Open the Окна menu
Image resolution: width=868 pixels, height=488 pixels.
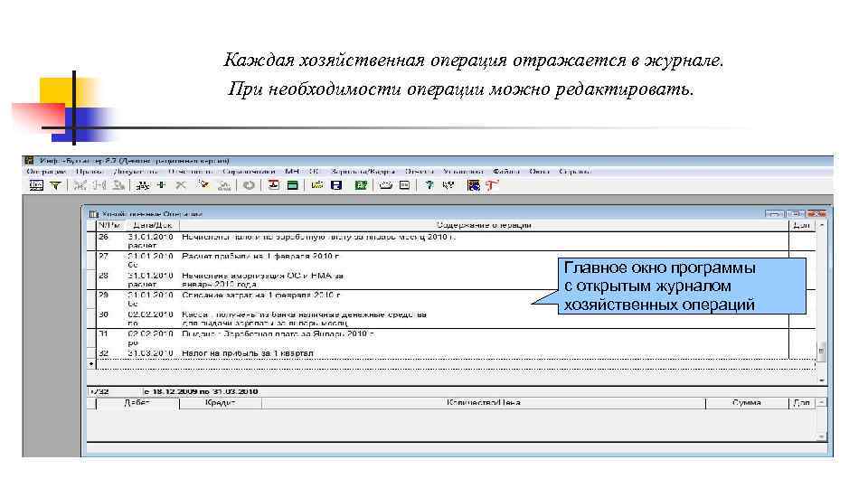tap(539, 172)
